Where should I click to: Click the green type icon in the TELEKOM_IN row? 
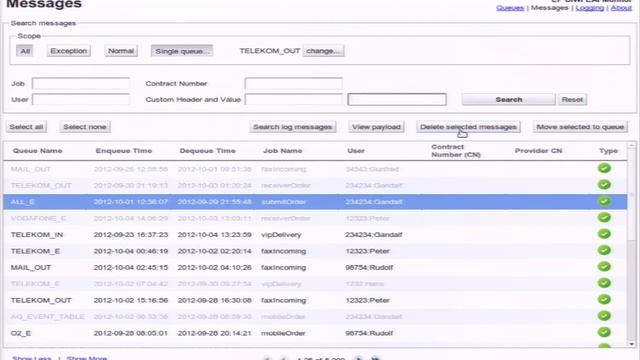click(604, 234)
